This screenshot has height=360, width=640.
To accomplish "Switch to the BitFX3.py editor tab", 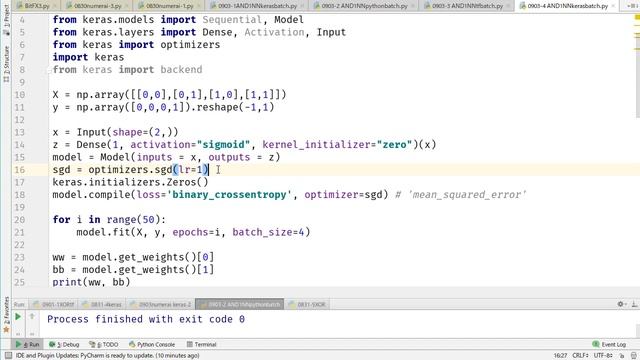I will (36, 6).
